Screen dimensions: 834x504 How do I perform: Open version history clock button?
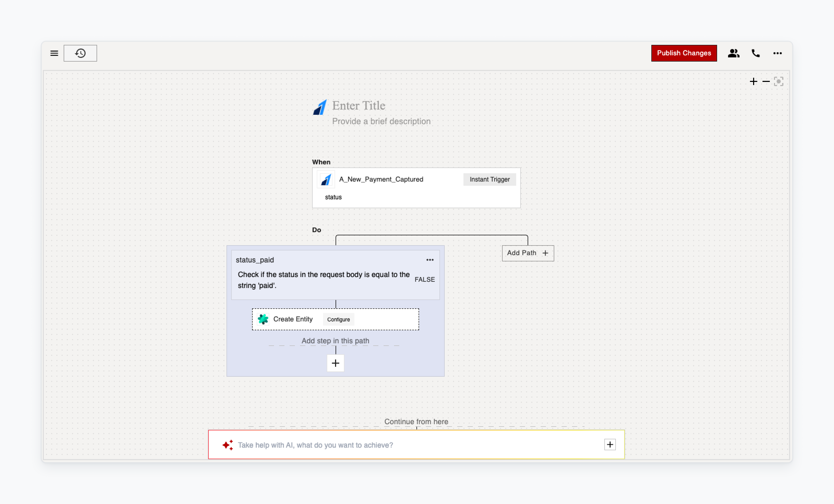click(x=80, y=53)
